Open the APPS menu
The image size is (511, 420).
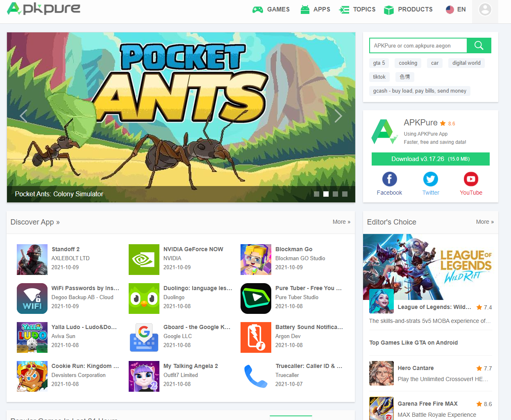click(x=315, y=9)
